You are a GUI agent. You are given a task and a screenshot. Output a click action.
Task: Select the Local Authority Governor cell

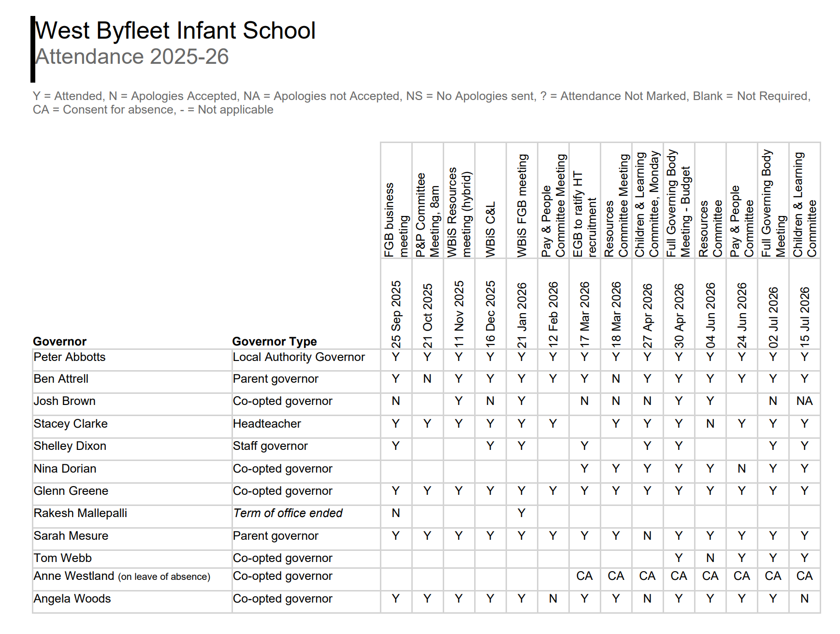(x=306, y=358)
